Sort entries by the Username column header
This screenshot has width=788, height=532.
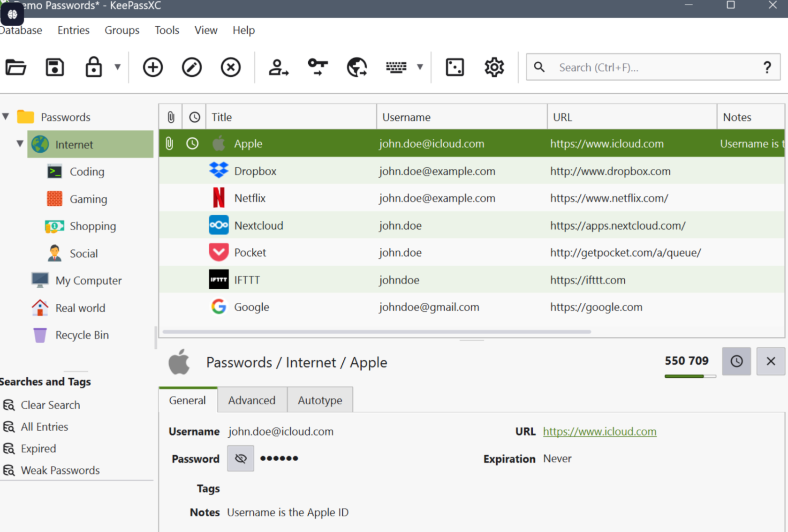[462, 117]
